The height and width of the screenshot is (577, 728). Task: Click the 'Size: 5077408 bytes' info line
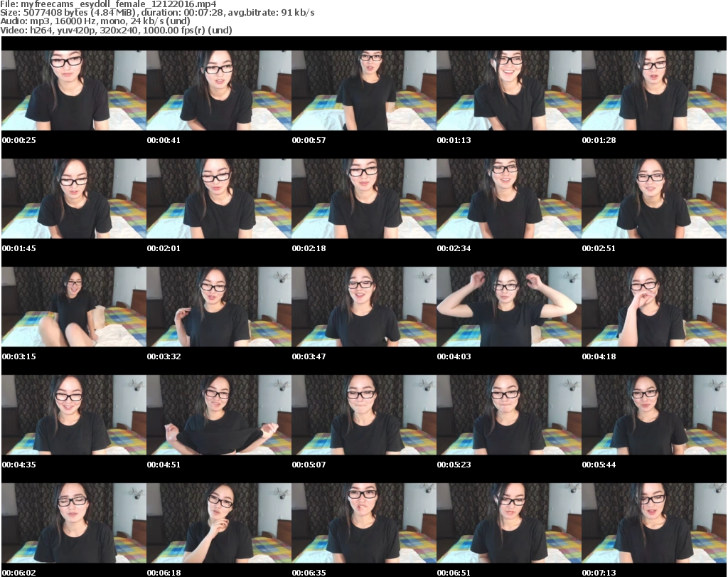click(x=157, y=13)
